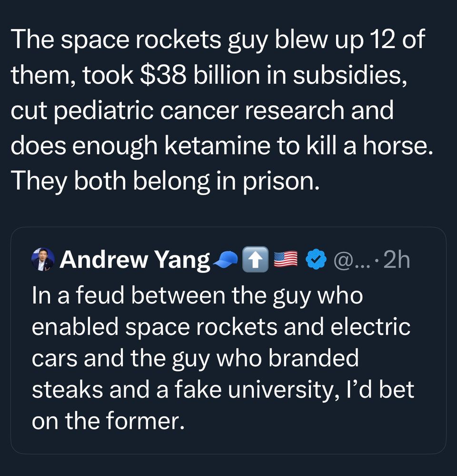The width and height of the screenshot is (457, 476).
Task: Open Andrew Yang's profile picture avatar
Action: (x=43, y=259)
